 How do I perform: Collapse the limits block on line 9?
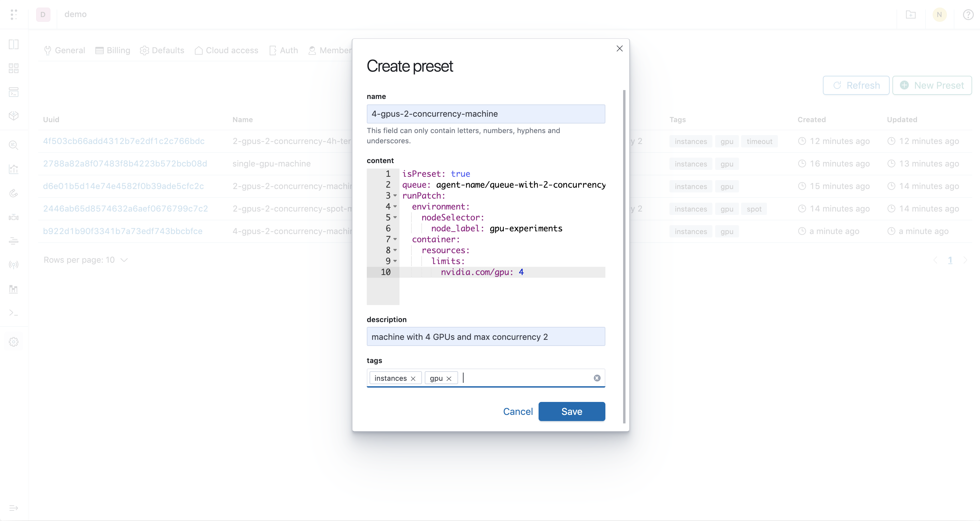coord(395,261)
